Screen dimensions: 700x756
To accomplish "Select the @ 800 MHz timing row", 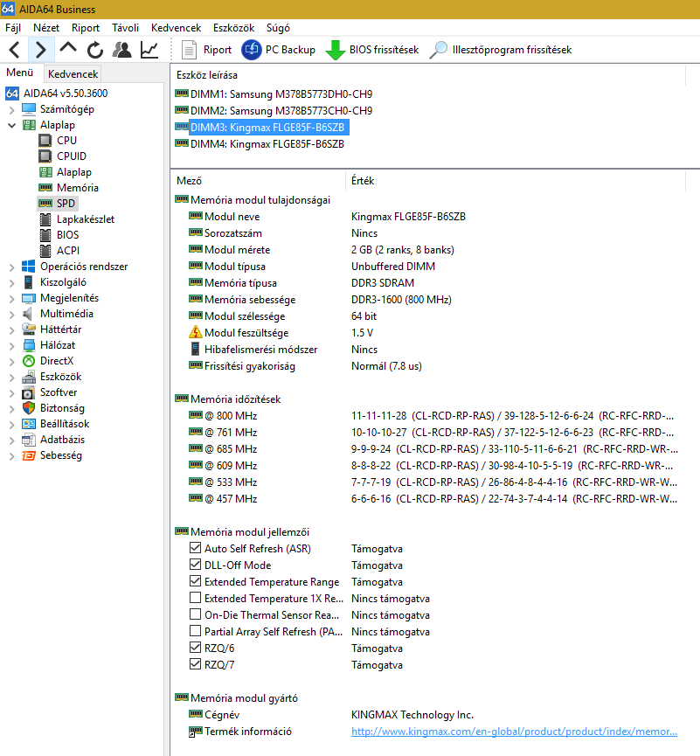I will pos(432,416).
